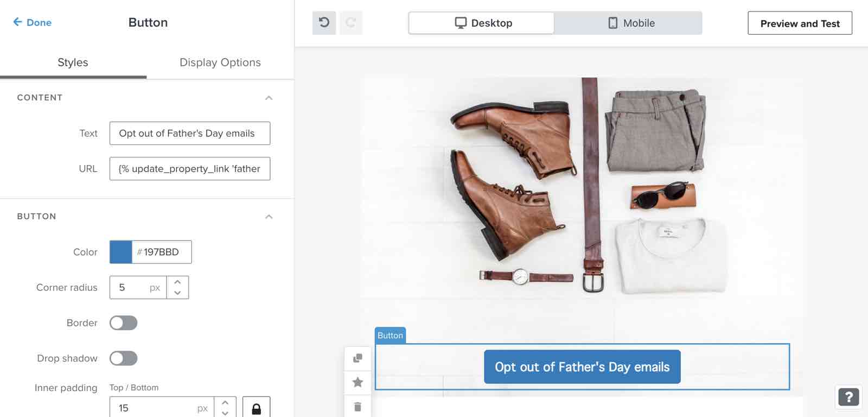The width and height of the screenshot is (868, 417).
Task: Increase Corner radius with the up stepper arrow
Action: 177,282
